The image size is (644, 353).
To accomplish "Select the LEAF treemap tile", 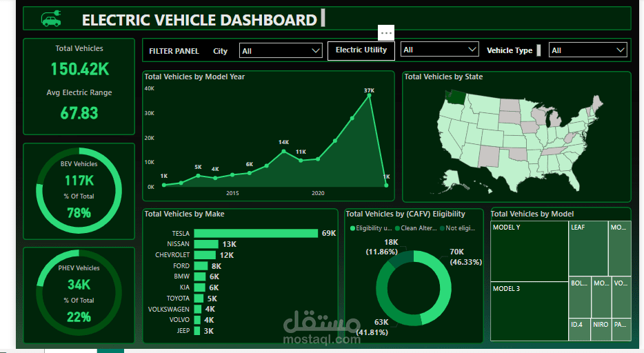I will [x=588, y=249].
